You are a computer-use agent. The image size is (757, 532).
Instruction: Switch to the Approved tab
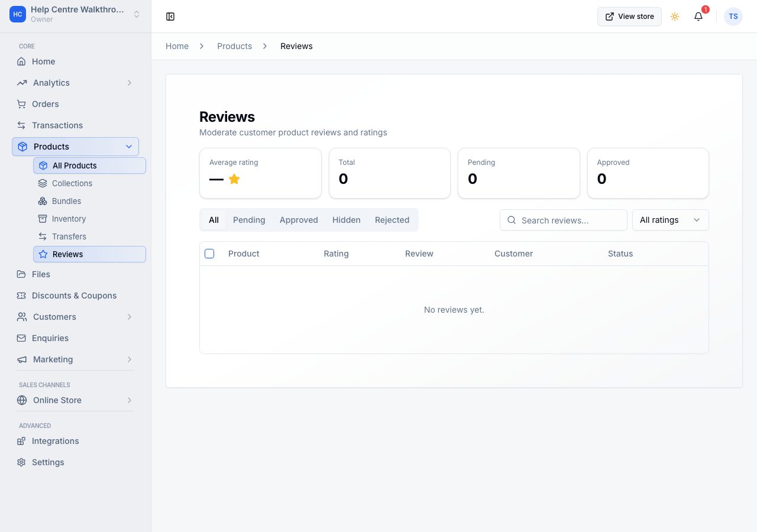coord(299,220)
